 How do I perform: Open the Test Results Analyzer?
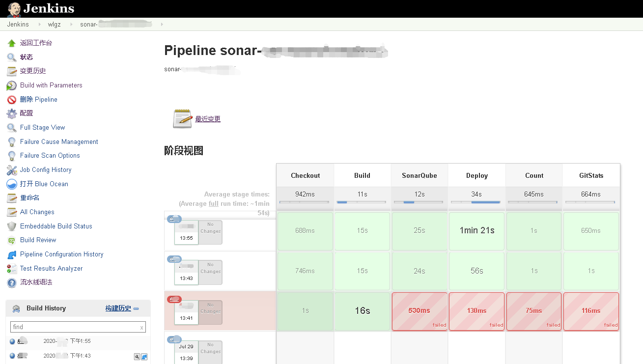click(51, 268)
